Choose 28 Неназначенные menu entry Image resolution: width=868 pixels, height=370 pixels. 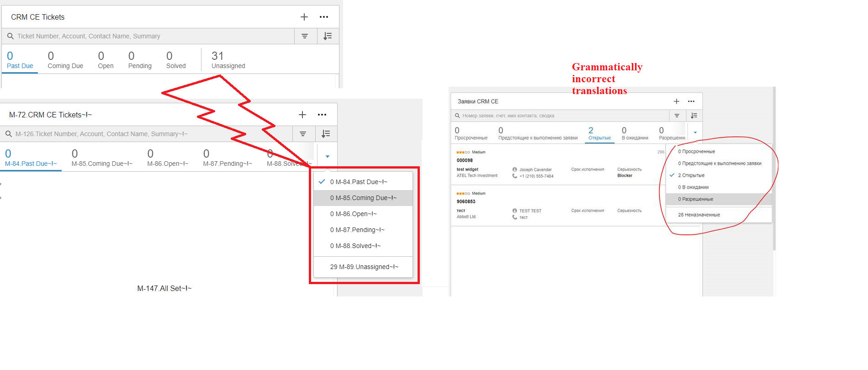pyautogui.click(x=719, y=215)
